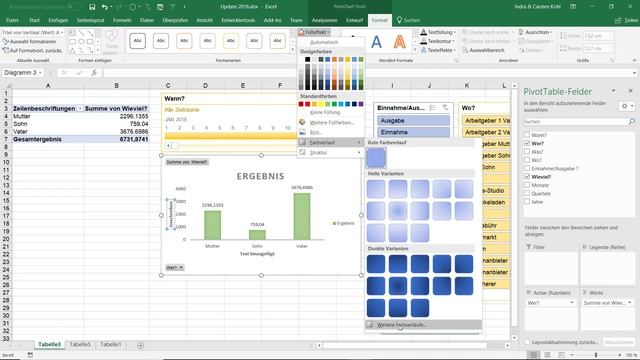This screenshot has width=640, height=360.
Task: Click the fx insert function icon
Action: point(94,73)
